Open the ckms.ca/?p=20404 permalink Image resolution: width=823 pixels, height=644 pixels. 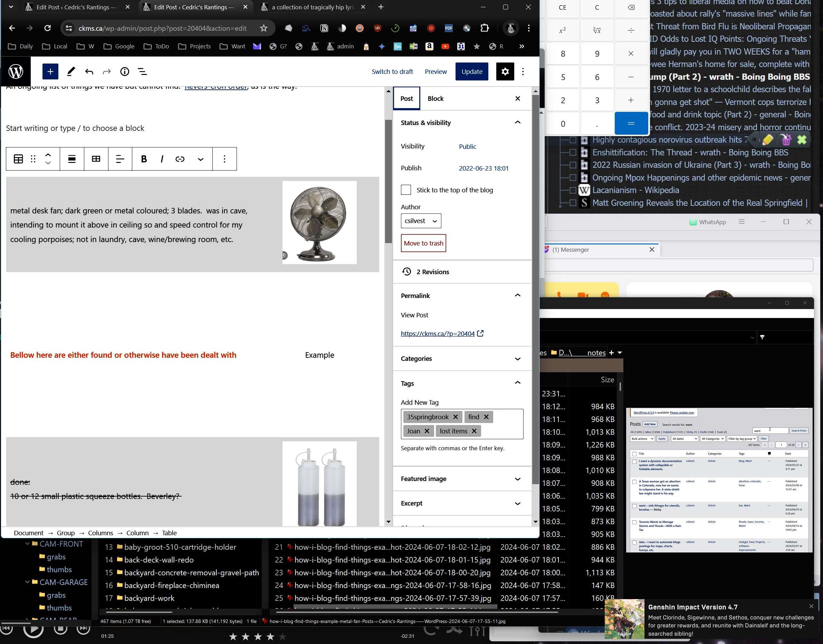pyautogui.click(x=438, y=334)
